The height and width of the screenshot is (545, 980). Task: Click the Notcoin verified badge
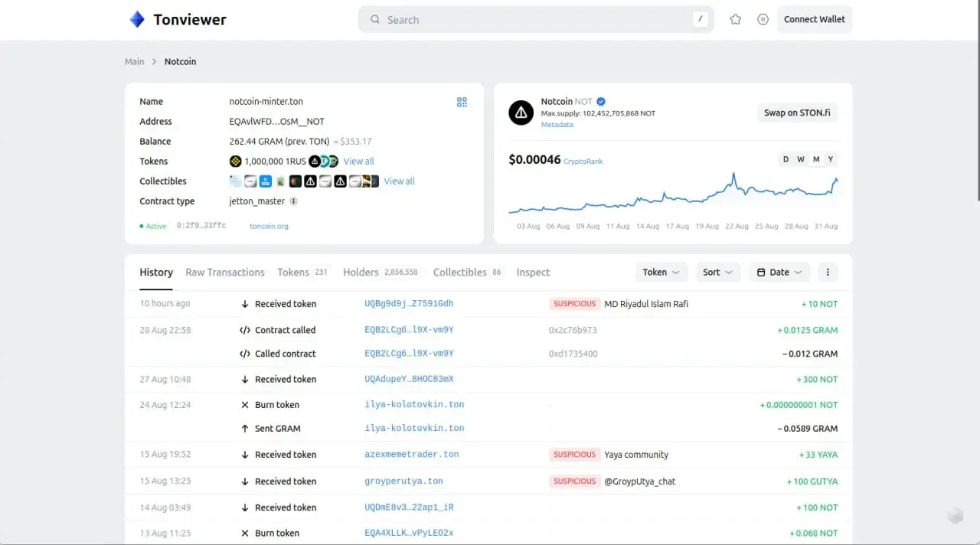click(x=601, y=101)
